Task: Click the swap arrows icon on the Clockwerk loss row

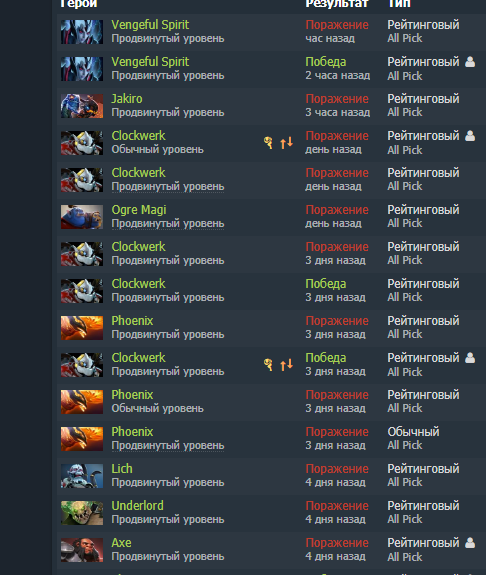Action: [286, 142]
